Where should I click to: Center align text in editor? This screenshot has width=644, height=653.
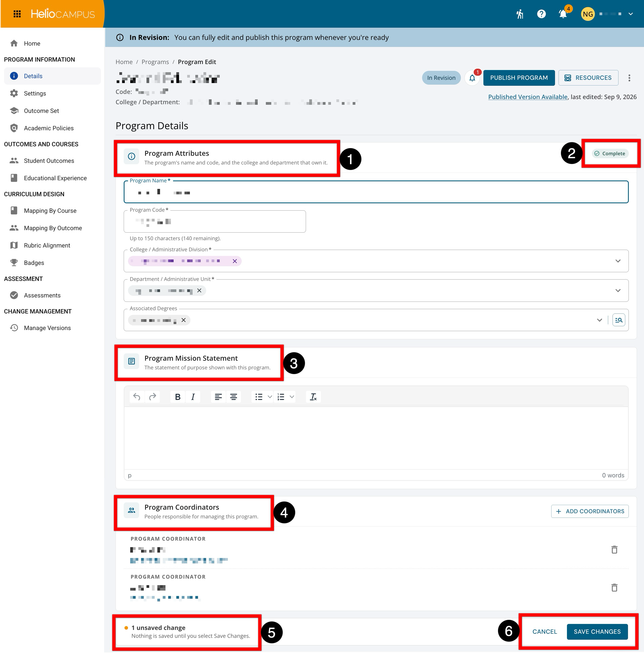pyautogui.click(x=234, y=397)
